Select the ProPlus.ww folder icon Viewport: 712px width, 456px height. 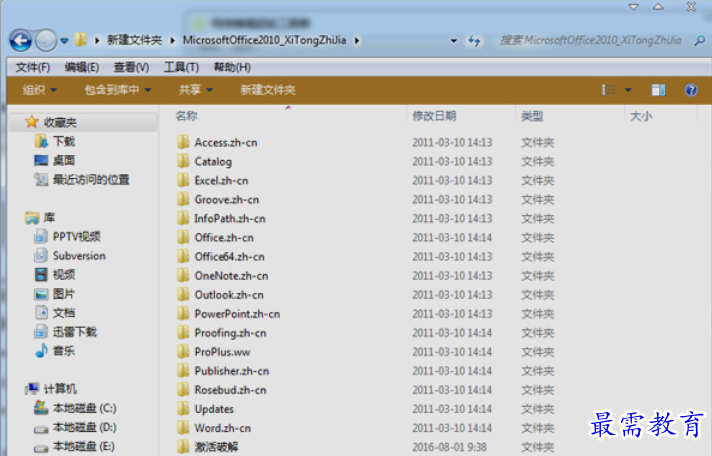(x=183, y=352)
